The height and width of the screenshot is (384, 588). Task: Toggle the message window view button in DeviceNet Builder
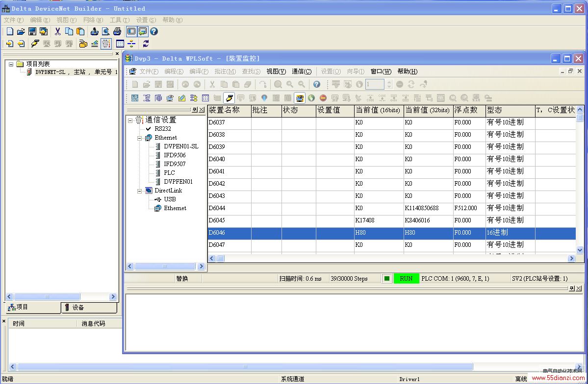coord(143,31)
